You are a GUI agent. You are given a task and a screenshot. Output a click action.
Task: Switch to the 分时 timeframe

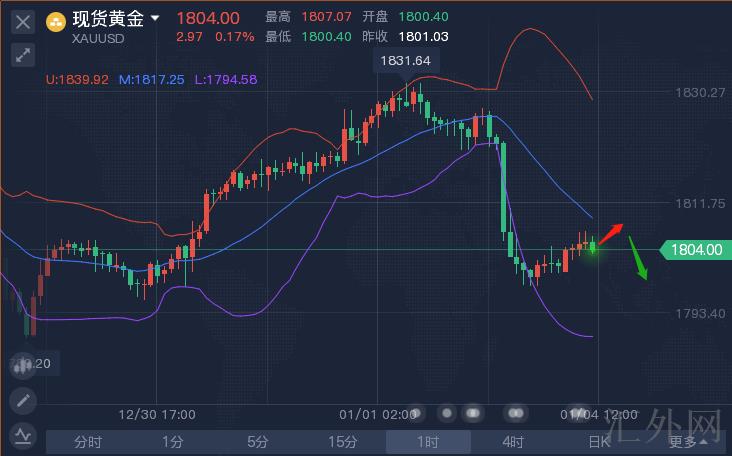pos(88,441)
